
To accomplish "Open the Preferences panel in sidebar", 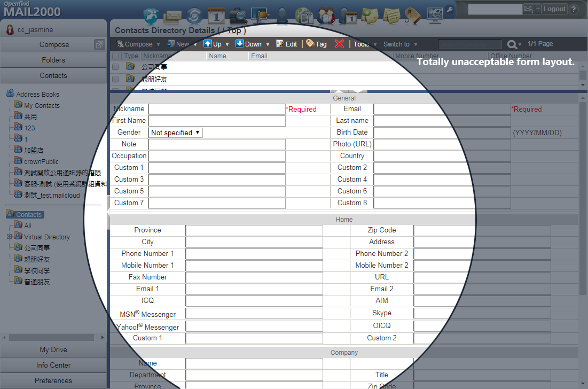I will (53, 381).
